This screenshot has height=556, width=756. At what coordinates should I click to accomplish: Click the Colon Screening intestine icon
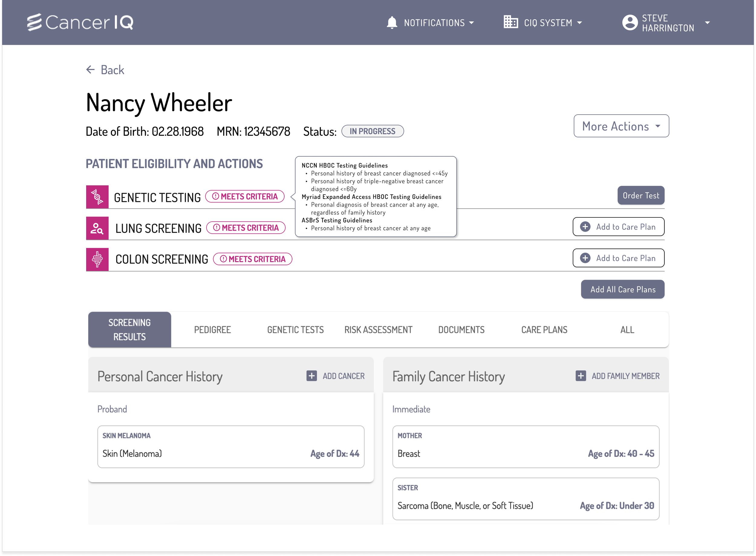click(97, 259)
